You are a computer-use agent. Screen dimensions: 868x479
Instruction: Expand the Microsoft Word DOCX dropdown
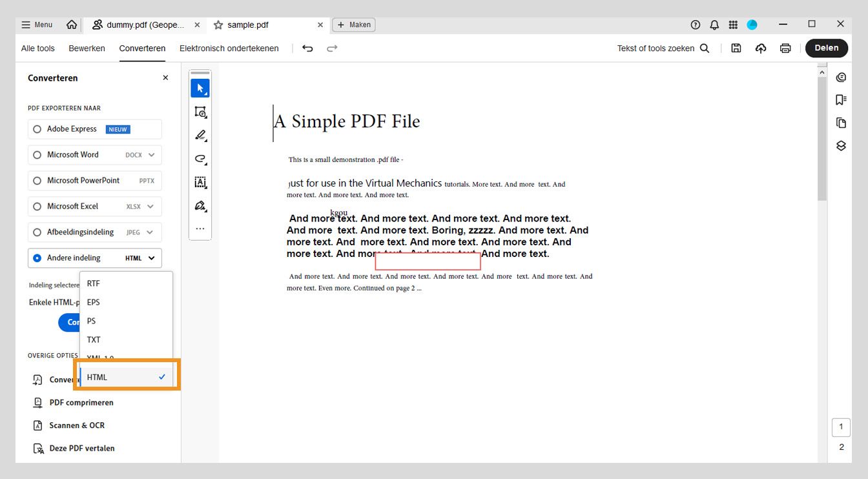151,155
